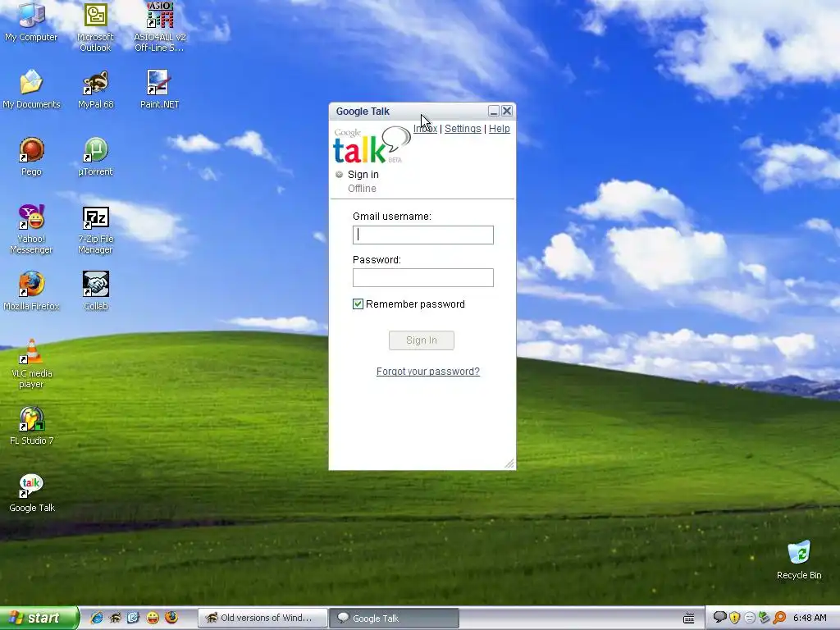Select VLC media player shortcut
The height and width of the screenshot is (630, 840).
(31, 363)
